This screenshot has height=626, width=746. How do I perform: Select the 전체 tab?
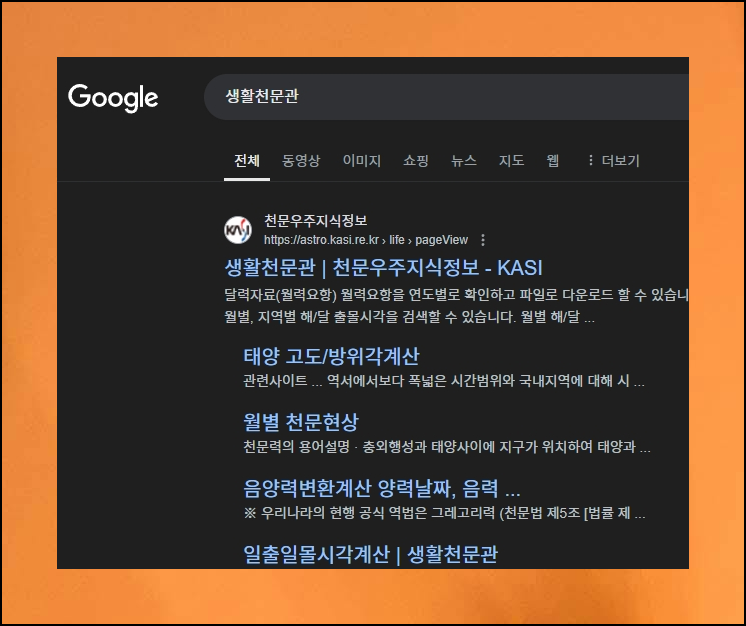point(247,161)
